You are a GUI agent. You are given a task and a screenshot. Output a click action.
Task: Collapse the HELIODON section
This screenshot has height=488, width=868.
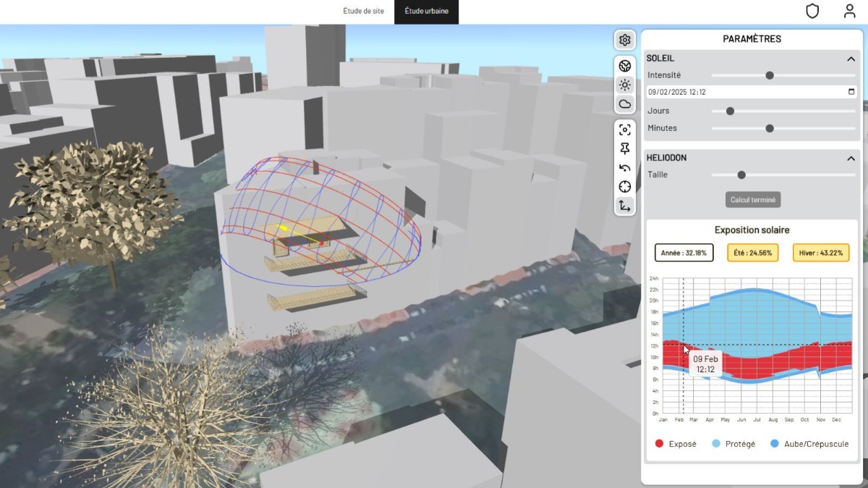click(851, 158)
